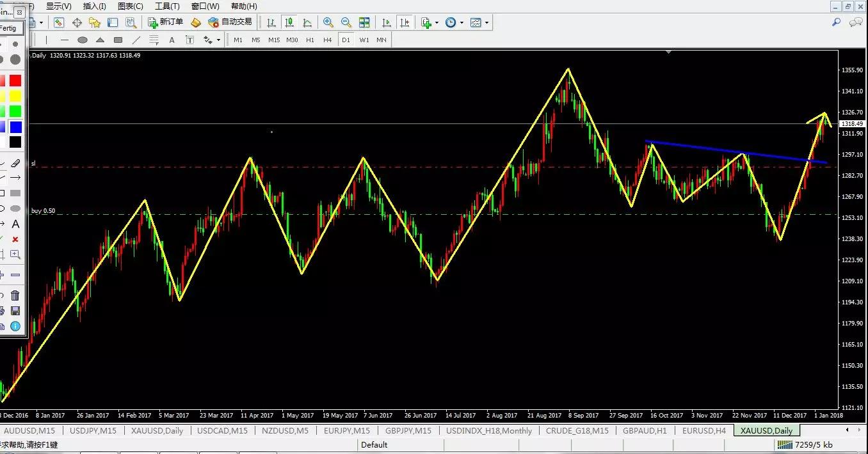Select the trendline drawing tool
The image size is (868, 454).
[136, 40]
